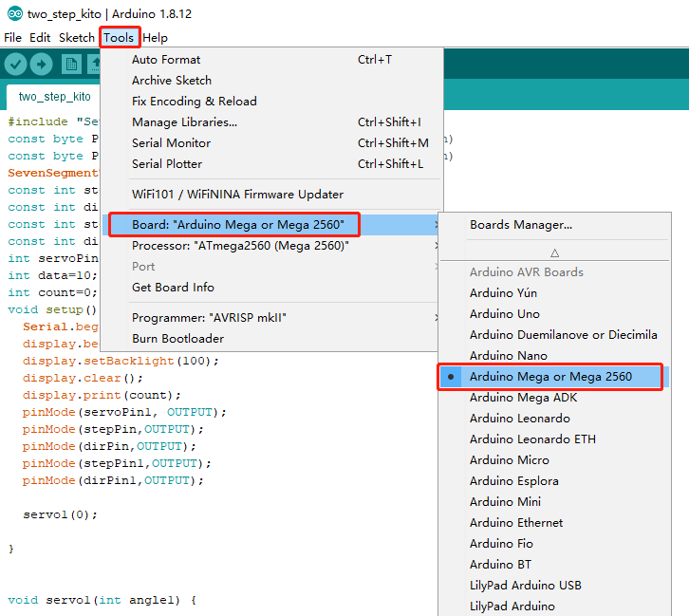Expand the Board: Arduino Mega submenu
689x616 pixels.
pyautogui.click(x=270, y=225)
